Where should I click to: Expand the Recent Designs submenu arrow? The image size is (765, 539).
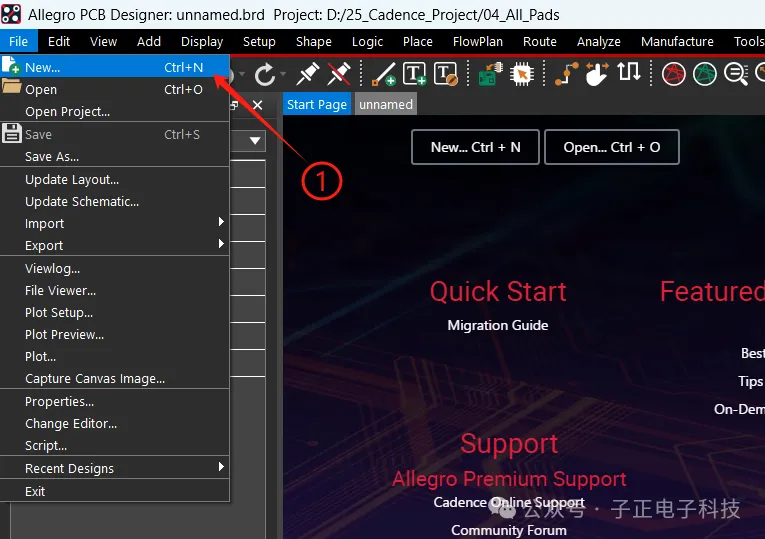point(221,467)
